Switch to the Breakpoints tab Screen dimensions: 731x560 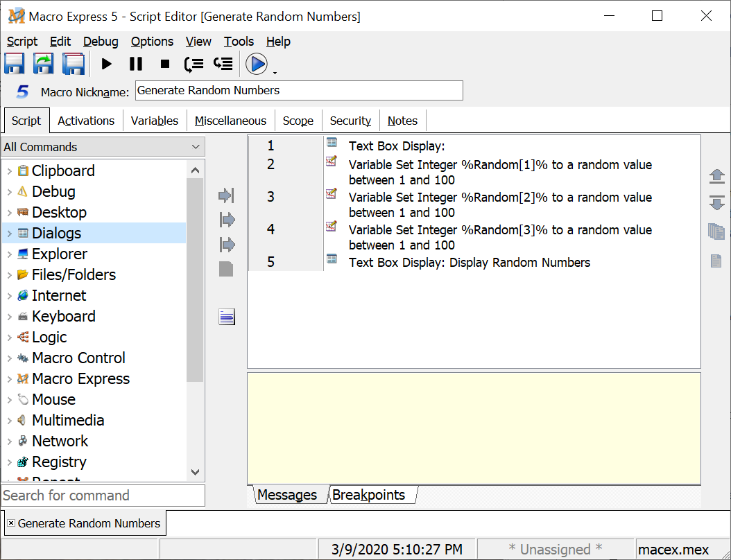pos(368,495)
